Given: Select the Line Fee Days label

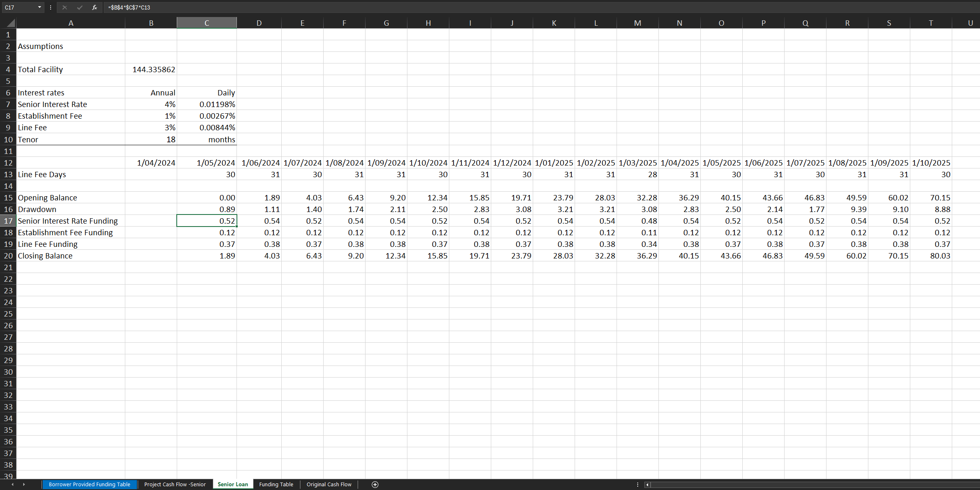Looking at the screenshot, I should point(71,174).
